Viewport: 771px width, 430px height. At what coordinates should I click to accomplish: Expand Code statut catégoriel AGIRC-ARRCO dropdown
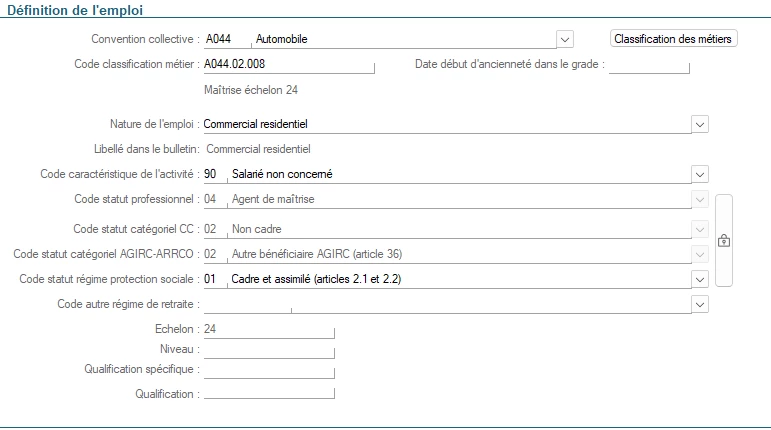(x=700, y=253)
